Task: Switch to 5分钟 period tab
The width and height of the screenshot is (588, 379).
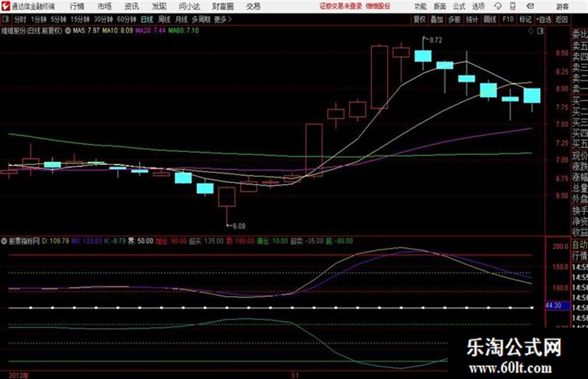Action: 58,19
